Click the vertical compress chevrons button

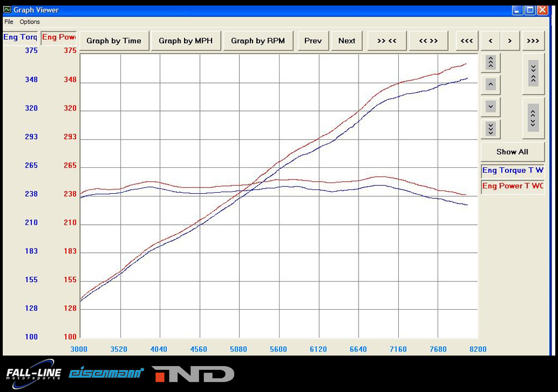(x=533, y=73)
